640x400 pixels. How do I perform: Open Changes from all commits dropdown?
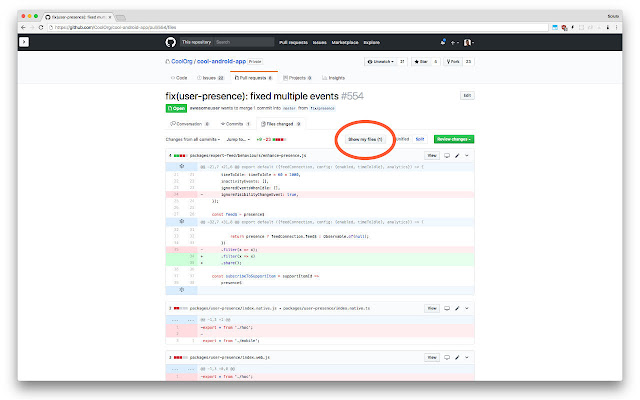193,140
